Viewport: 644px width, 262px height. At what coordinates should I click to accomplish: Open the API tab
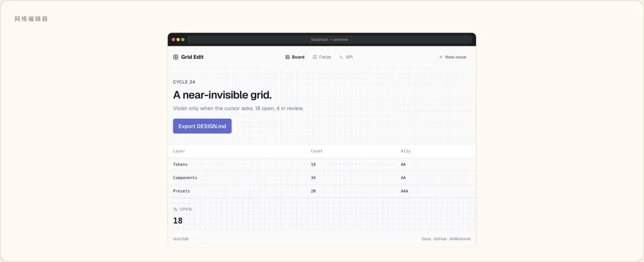click(346, 57)
